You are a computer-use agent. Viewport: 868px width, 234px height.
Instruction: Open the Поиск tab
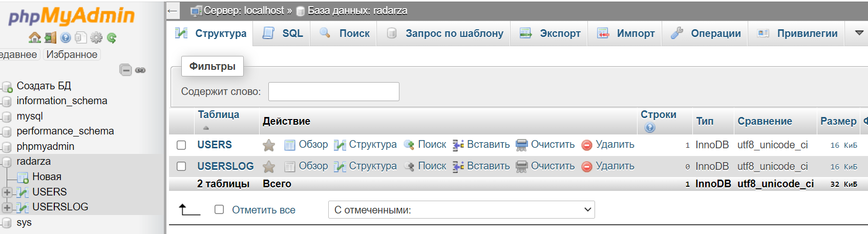click(x=344, y=33)
